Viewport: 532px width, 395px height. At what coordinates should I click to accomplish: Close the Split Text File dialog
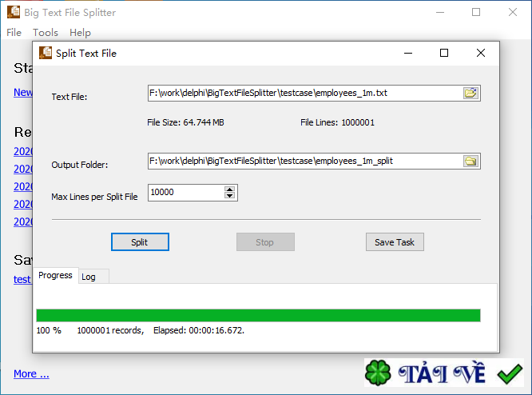click(x=480, y=53)
